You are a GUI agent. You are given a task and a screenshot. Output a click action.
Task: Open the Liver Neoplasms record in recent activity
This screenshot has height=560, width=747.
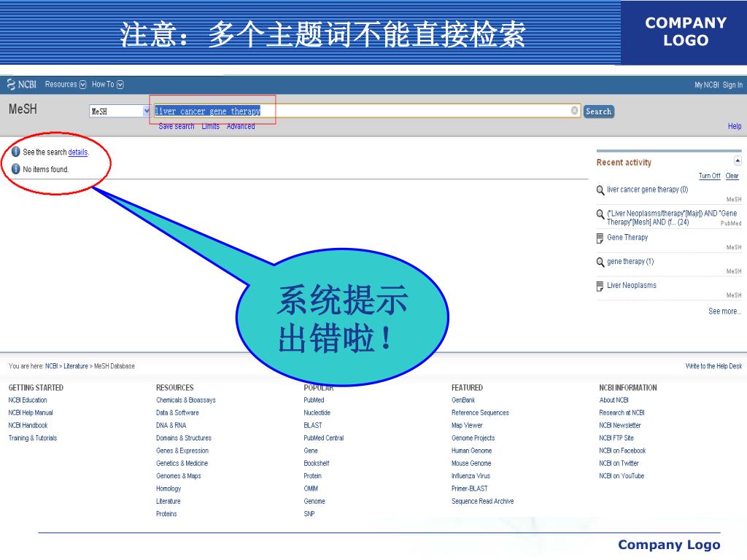(631, 285)
